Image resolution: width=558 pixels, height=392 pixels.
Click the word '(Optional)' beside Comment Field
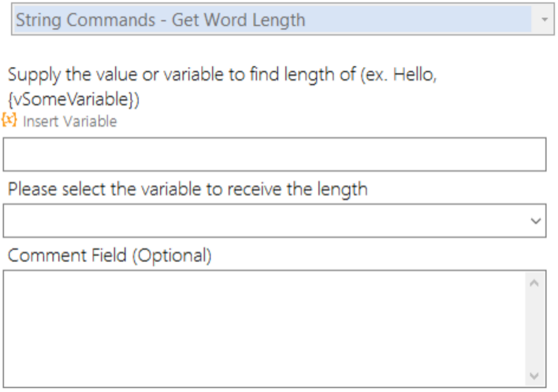pos(173,256)
